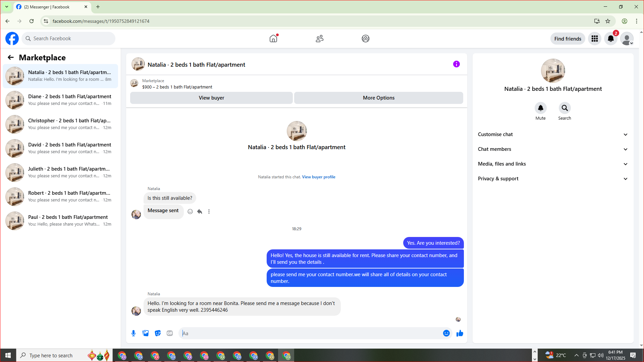Send a thumbs-up like
644x362 pixels.
click(x=460, y=333)
